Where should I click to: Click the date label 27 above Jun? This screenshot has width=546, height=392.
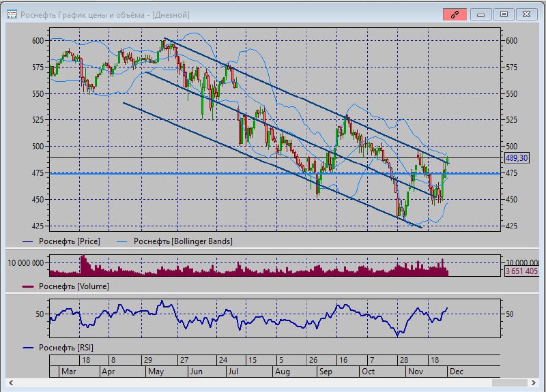[x=184, y=360]
